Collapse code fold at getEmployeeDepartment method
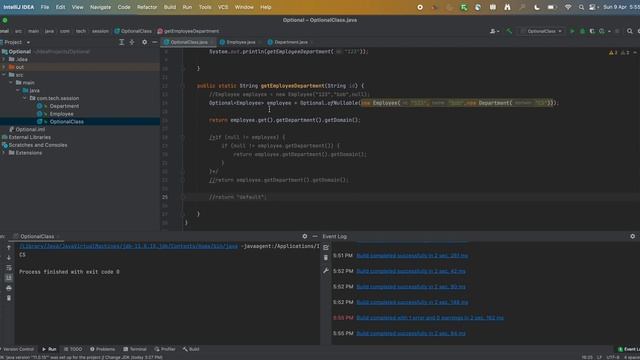 click(183, 86)
